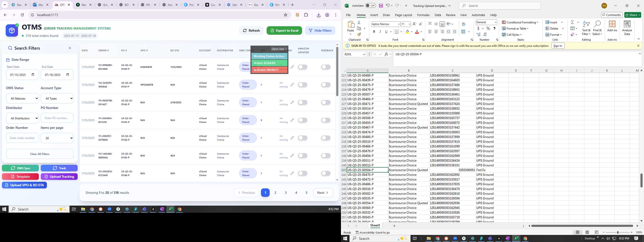Click AutoSum sigma icon in Excel
This screenshot has width=644, height=242.
(572, 22)
